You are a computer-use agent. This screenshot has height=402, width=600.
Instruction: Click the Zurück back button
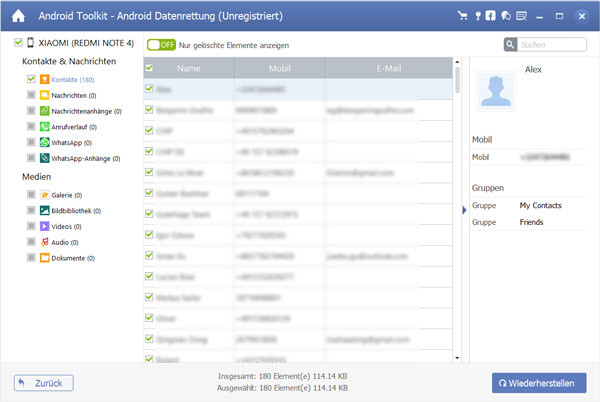pyautogui.click(x=44, y=383)
